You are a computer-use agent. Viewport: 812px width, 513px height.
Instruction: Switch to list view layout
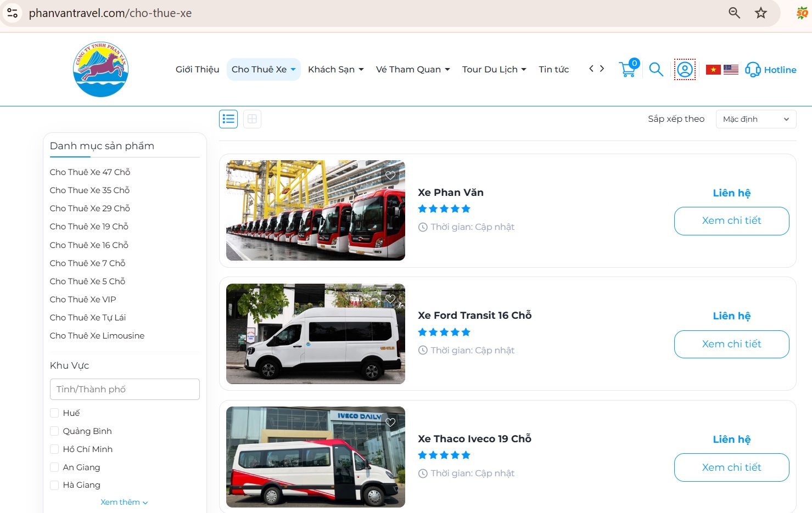click(228, 119)
